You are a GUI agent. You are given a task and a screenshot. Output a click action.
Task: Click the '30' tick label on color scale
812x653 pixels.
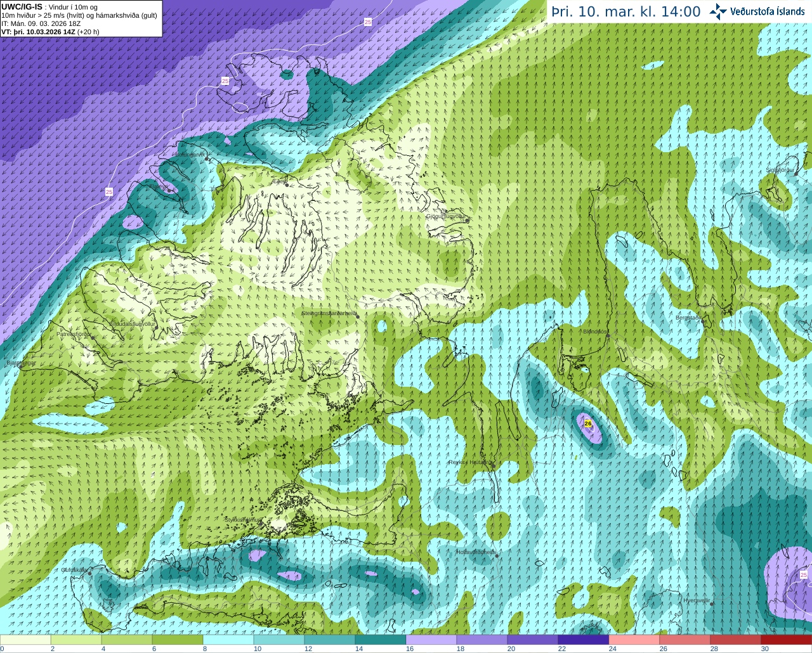pyautogui.click(x=765, y=649)
